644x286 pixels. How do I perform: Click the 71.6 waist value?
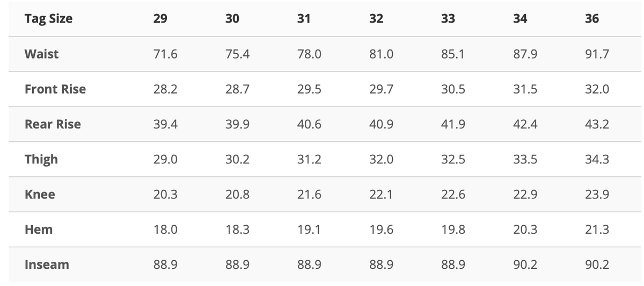(x=165, y=54)
